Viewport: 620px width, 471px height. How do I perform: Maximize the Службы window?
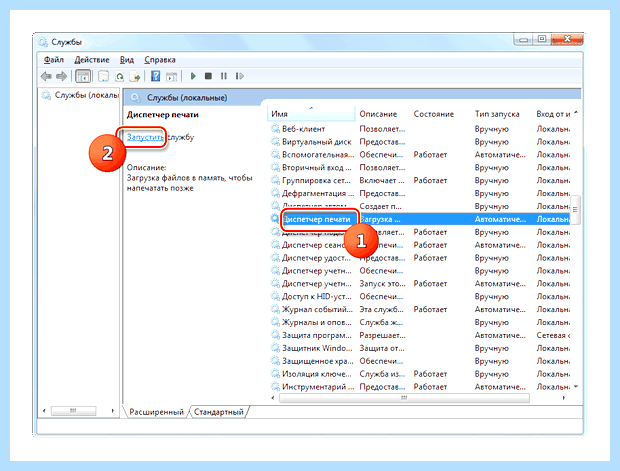[x=542, y=39]
